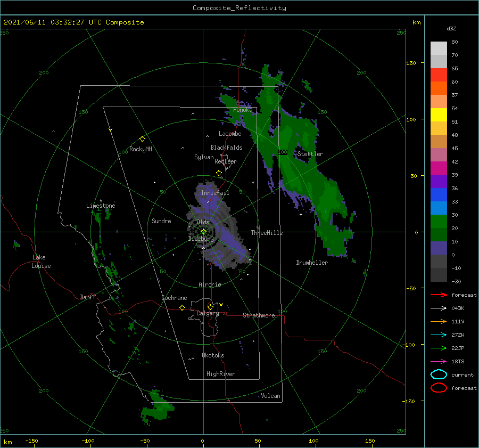
Task: Click the Strathmore label
Action: coord(259,315)
